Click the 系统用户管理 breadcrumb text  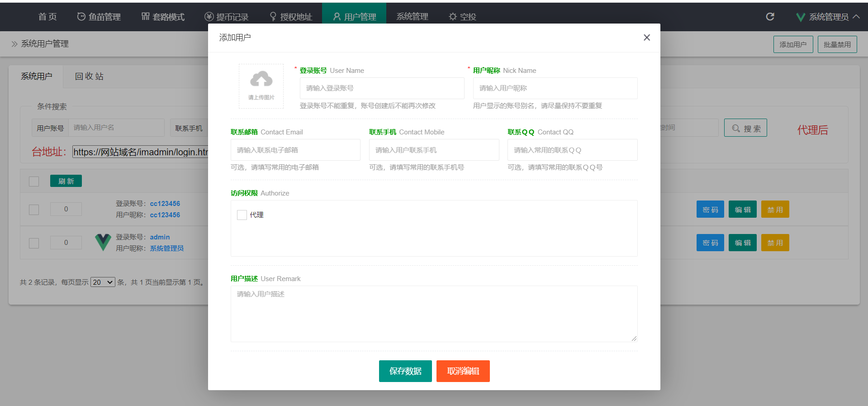[x=45, y=44]
